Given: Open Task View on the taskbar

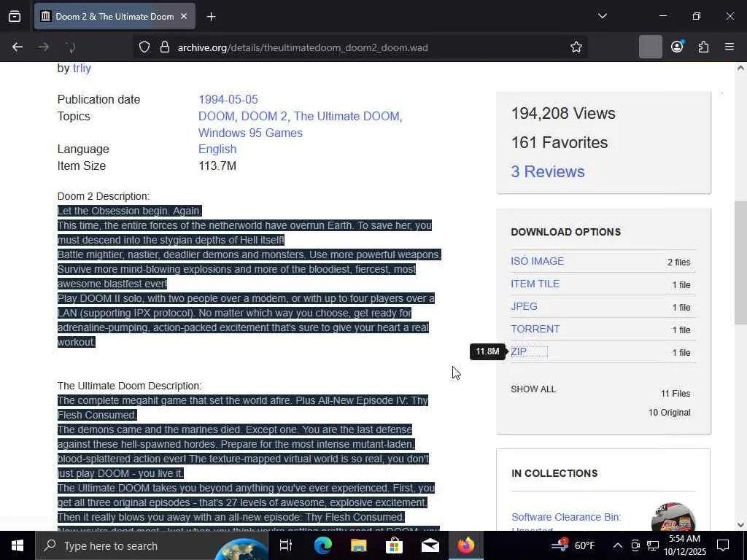Looking at the screenshot, I should point(286,545).
